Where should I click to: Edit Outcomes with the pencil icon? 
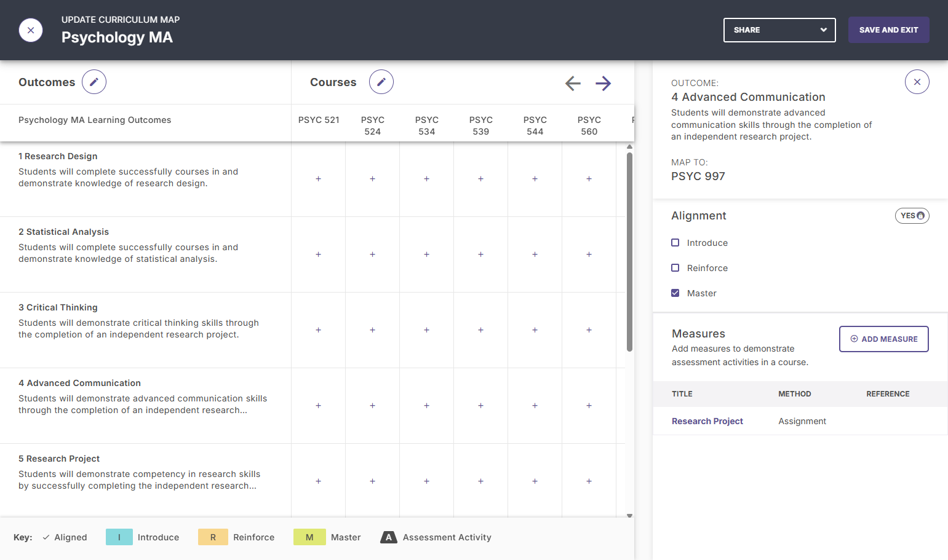coord(94,82)
